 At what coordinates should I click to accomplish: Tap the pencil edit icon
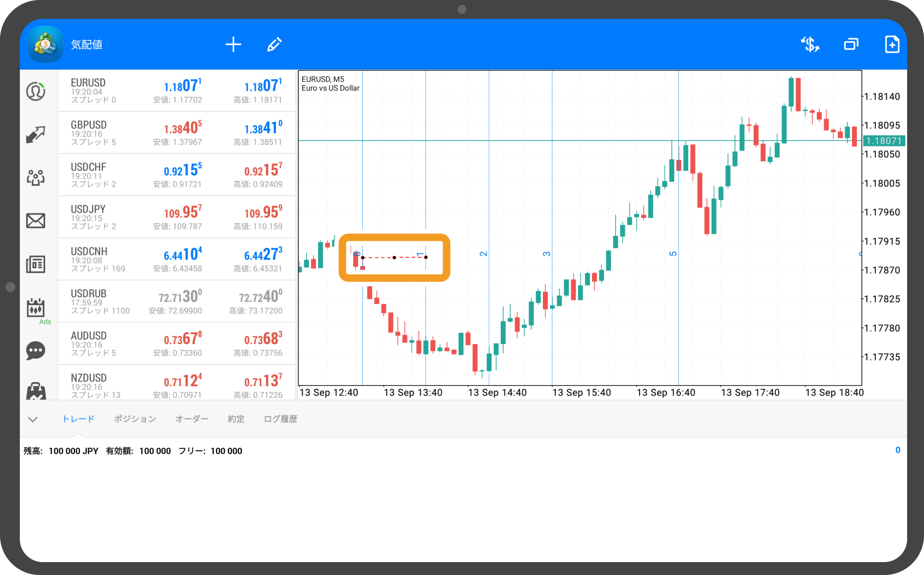pyautogui.click(x=274, y=45)
